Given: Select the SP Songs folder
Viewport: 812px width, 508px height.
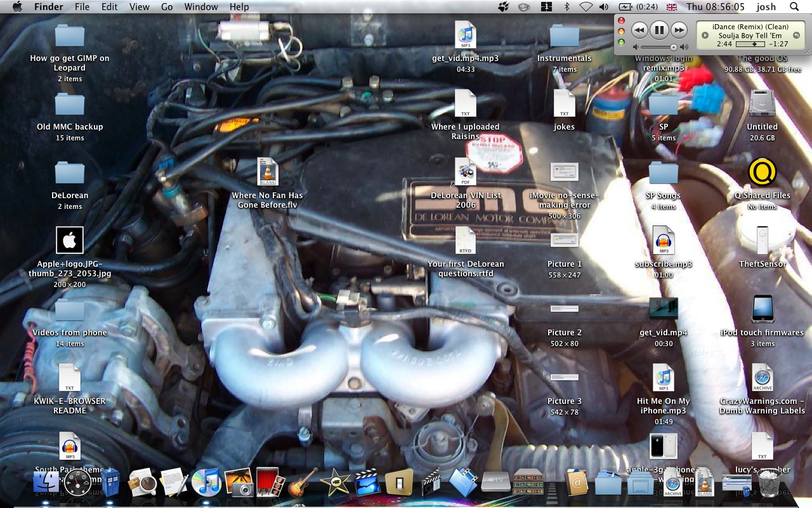Looking at the screenshot, I should pyautogui.click(x=664, y=172).
